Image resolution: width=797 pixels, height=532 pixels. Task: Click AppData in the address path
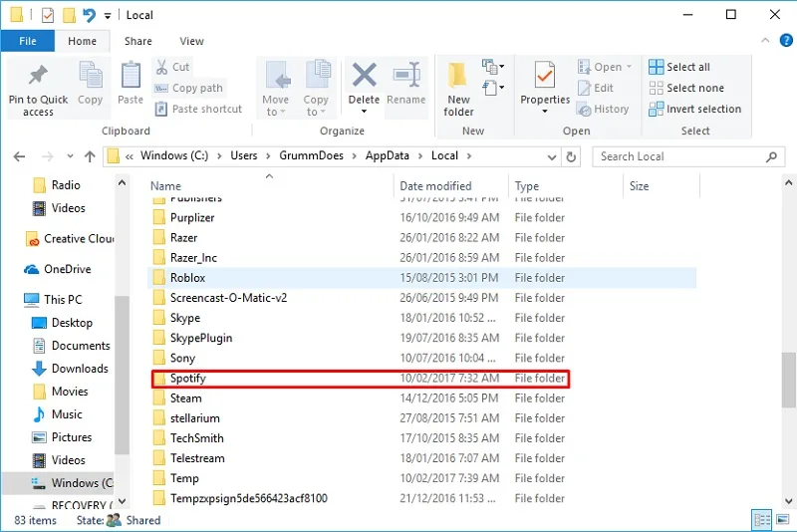[x=388, y=155]
